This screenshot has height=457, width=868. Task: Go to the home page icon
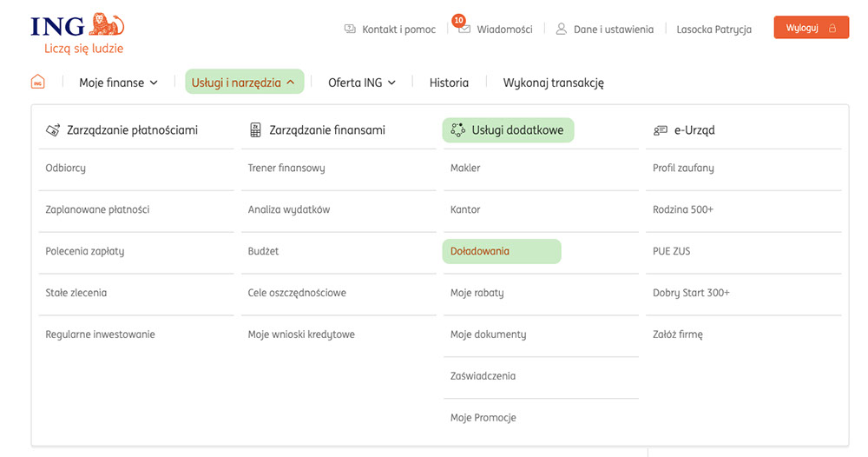pos(37,83)
